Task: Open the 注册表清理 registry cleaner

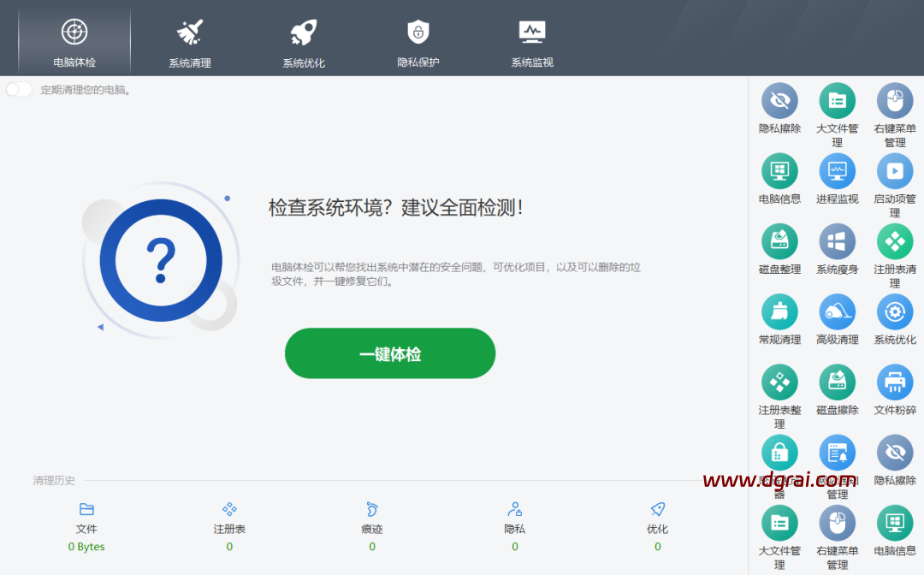Action: point(895,242)
